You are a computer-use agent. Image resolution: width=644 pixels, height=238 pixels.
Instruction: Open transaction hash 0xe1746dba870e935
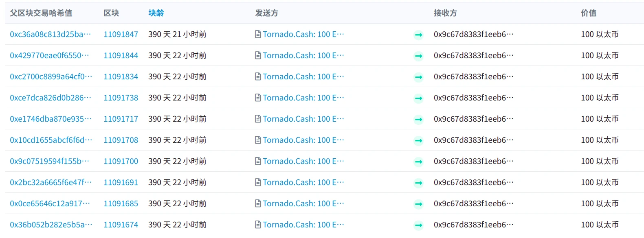pyautogui.click(x=51, y=119)
